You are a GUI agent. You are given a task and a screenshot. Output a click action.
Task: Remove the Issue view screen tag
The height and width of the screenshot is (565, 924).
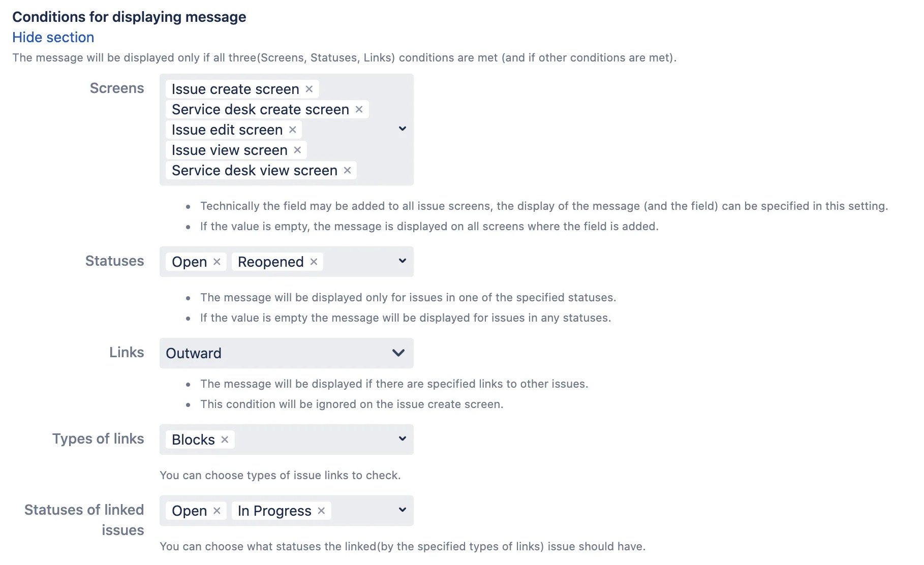click(297, 150)
